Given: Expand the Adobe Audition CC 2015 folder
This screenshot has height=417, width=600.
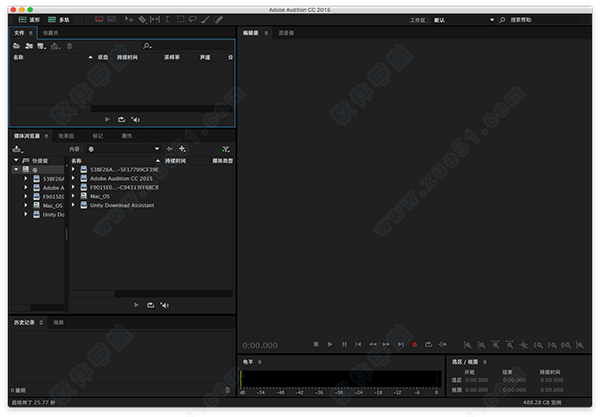Looking at the screenshot, I should click(73, 178).
